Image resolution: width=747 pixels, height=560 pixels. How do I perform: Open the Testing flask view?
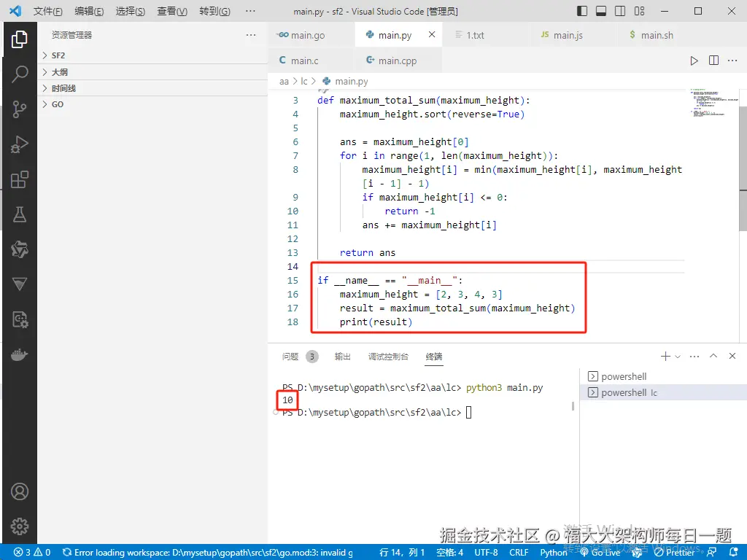[19, 215]
